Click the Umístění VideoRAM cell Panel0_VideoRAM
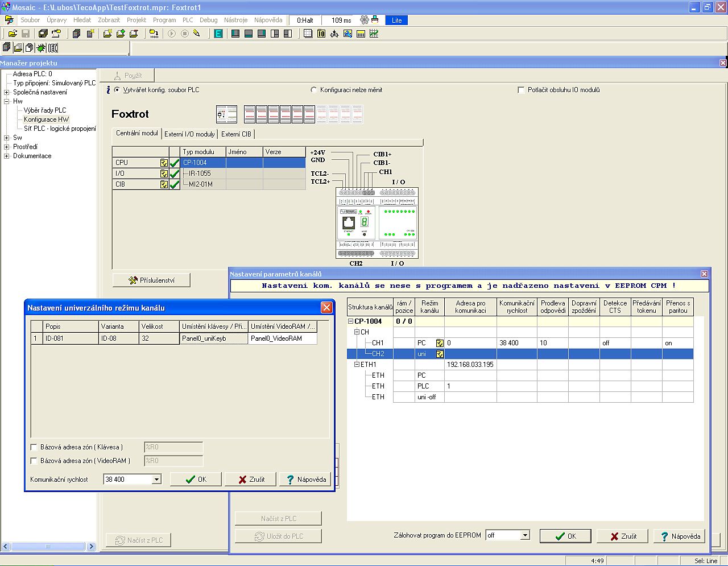 pos(283,338)
